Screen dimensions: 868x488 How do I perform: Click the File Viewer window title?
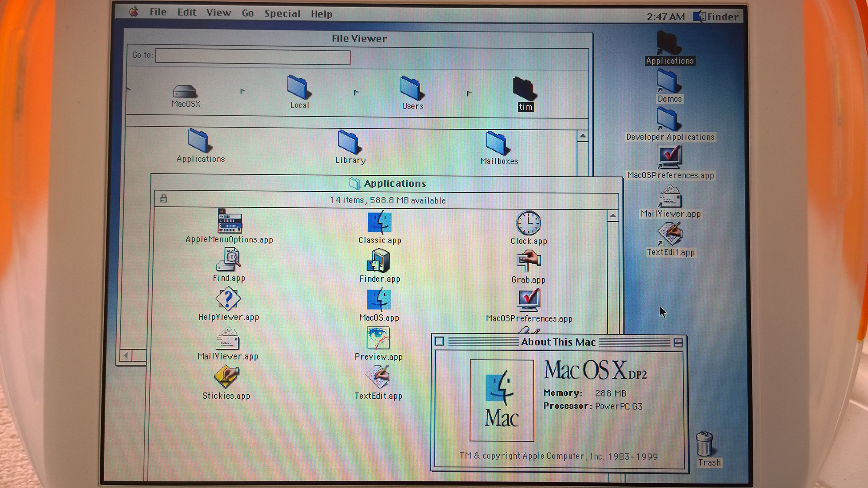pyautogui.click(x=359, y=39)
